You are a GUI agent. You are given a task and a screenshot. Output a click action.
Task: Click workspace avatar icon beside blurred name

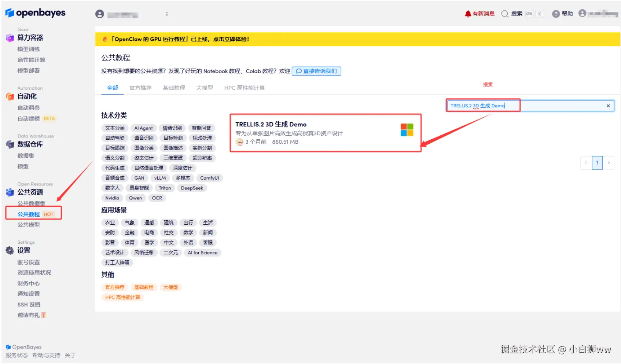[100, 14]
